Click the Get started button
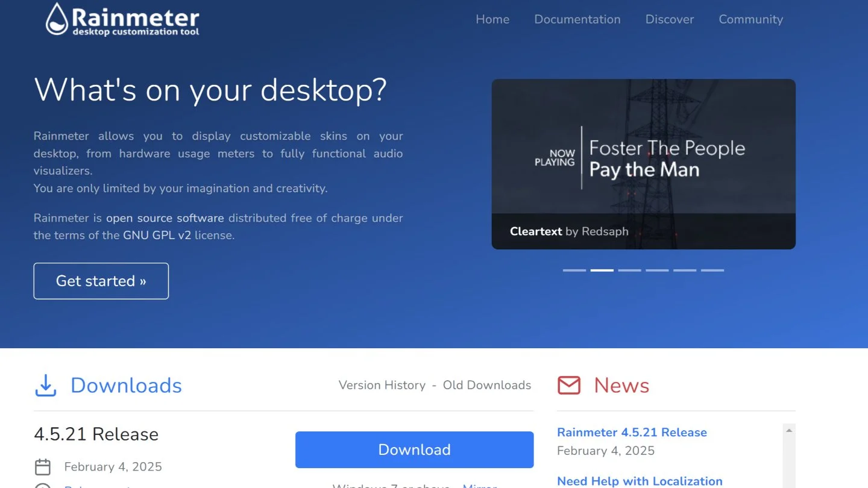Viewport: 868px width, 488px height. (101, 281)
